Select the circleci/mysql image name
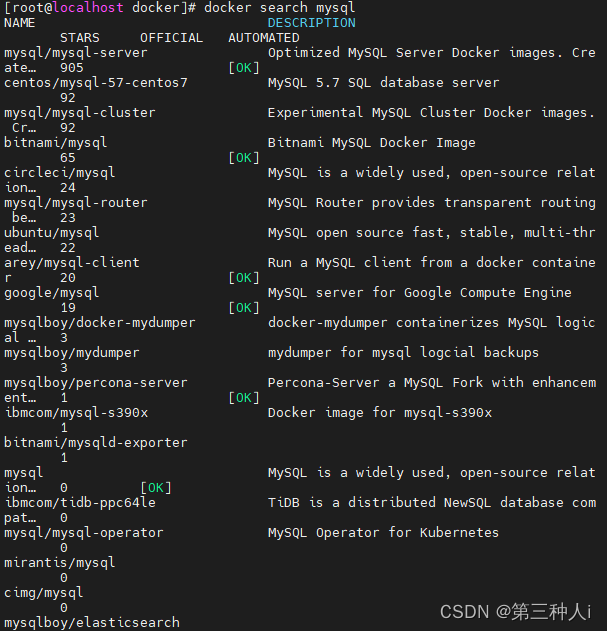This screenshot has height=631, width=607. 60,173
